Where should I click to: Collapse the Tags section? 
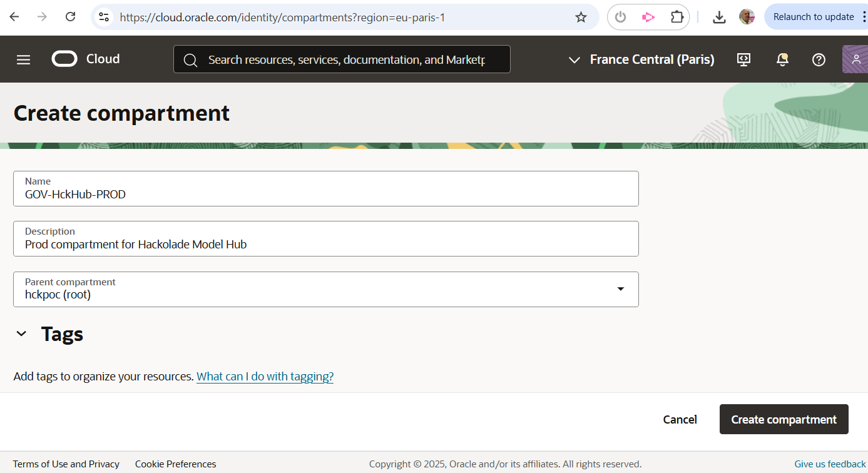(x=21, y=334)
